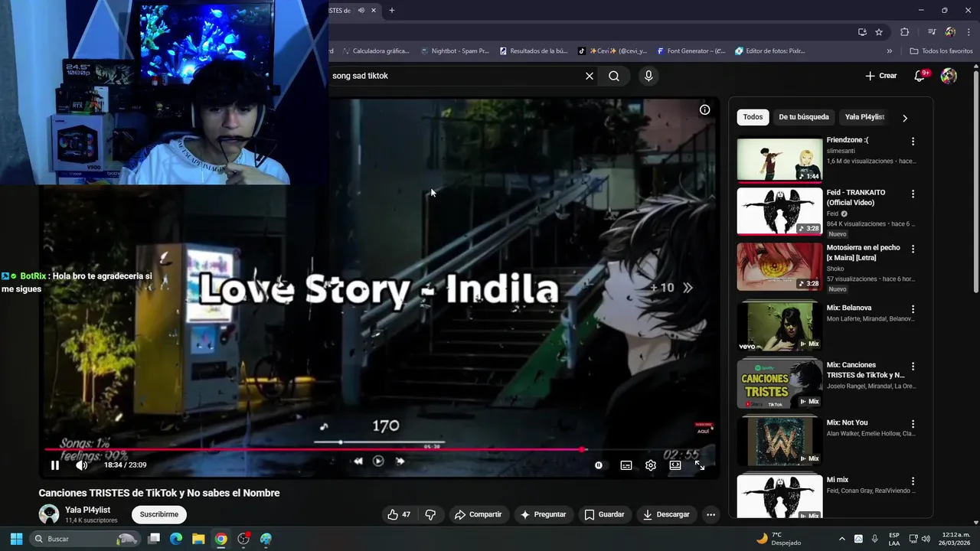Open options for Mix: Canciones TRISTES
The width and height of the screenshot is (980, 551).
(x=913, y=367)
